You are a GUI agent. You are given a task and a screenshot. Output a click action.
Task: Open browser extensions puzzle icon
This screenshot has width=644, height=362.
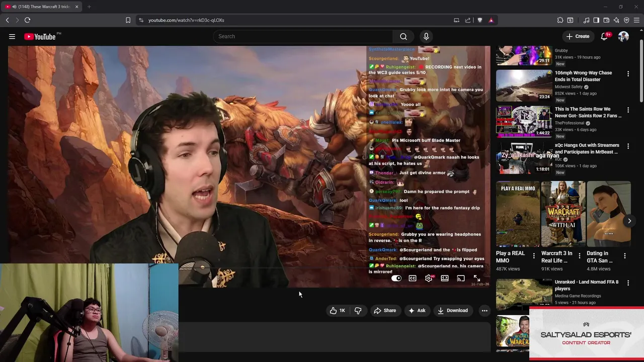(x=560, y=20)
